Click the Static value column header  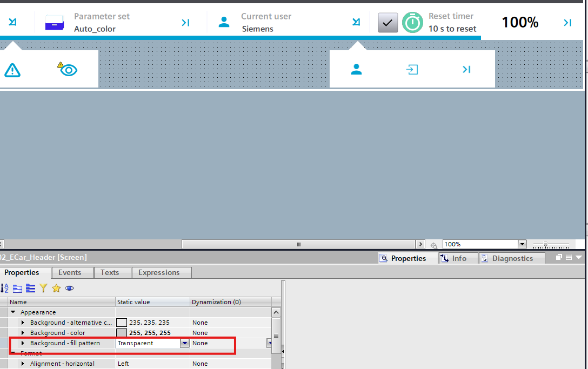pyautogui.click(x=152, y=302)
